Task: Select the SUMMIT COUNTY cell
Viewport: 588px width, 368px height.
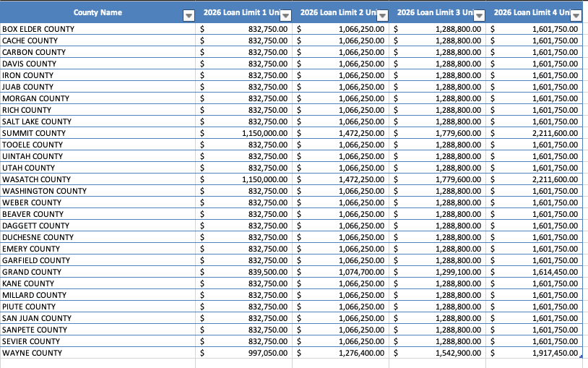Action: (x=34, y=133)
